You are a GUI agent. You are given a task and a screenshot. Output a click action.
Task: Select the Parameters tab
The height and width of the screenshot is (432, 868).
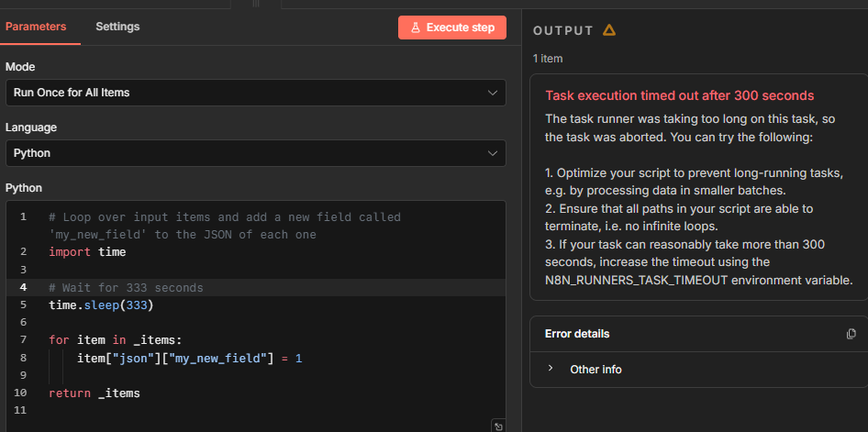(36, 27)
